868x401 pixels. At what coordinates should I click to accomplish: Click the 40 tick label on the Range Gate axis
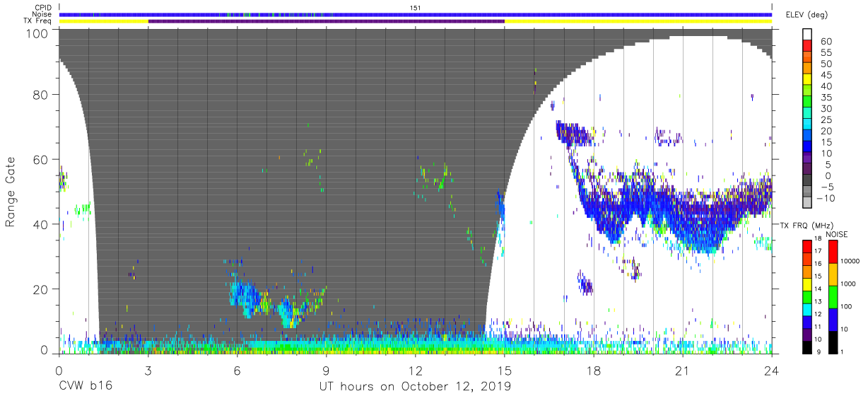tap(40, 224)
